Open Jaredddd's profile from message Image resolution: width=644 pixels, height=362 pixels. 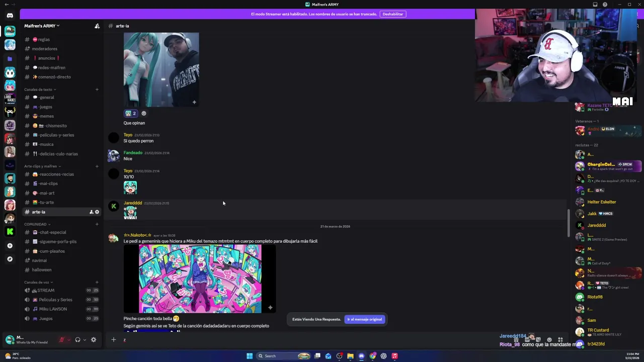tap(133, 203)
